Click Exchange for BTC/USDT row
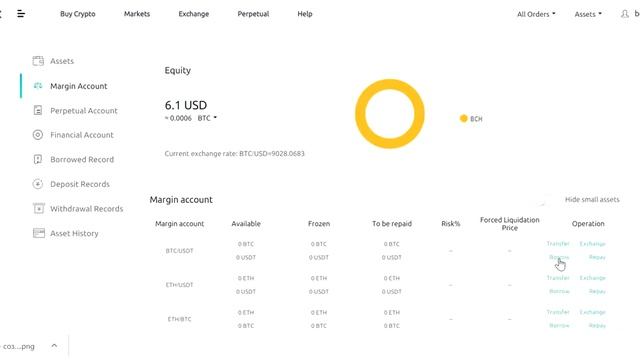This screenshot has width=640, height=360. (x=593, y=244)
